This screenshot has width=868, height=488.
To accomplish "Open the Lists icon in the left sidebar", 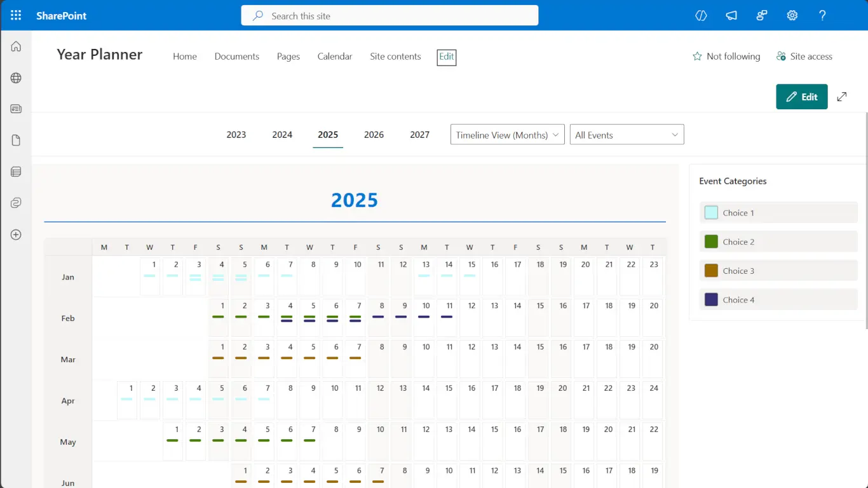I will [16, 171].
